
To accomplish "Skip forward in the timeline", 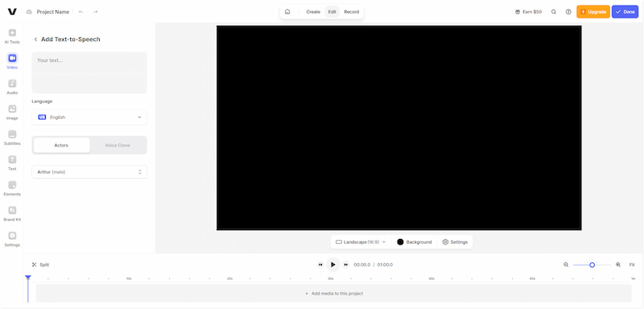I will pos(346,265).
